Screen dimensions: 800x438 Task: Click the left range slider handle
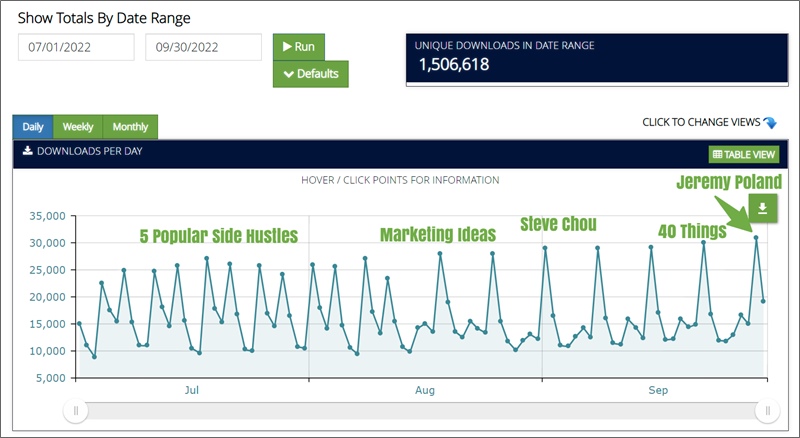point(76,410)
